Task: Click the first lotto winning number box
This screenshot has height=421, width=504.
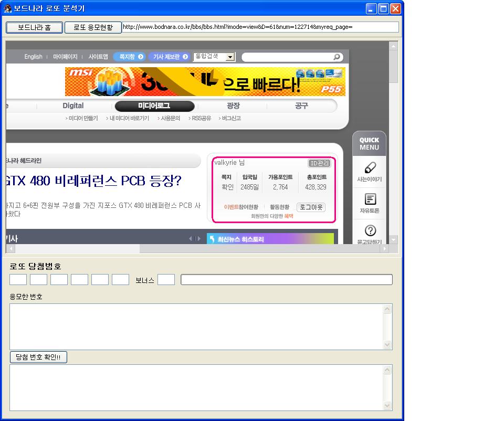Action: pos(18,280)
